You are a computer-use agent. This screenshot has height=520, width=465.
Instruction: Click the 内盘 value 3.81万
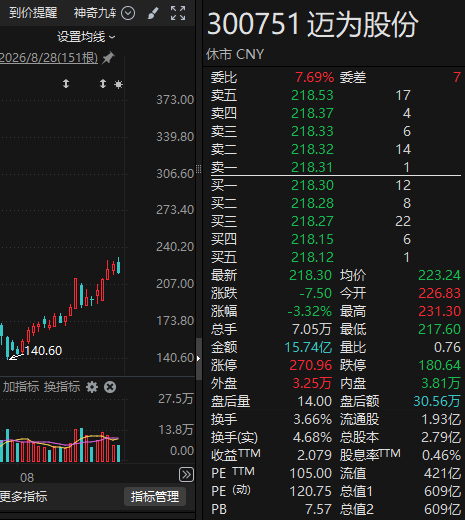pyautogui.click(x=441, y=383)
